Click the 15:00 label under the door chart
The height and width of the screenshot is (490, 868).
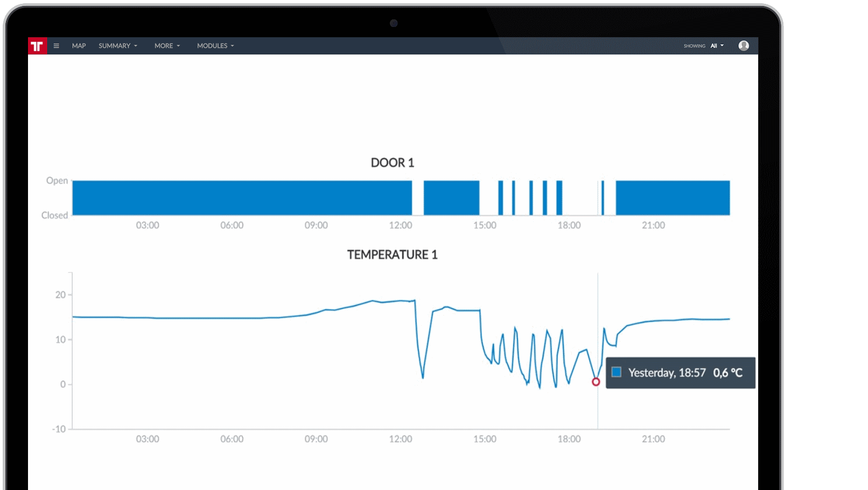point(485,225)
